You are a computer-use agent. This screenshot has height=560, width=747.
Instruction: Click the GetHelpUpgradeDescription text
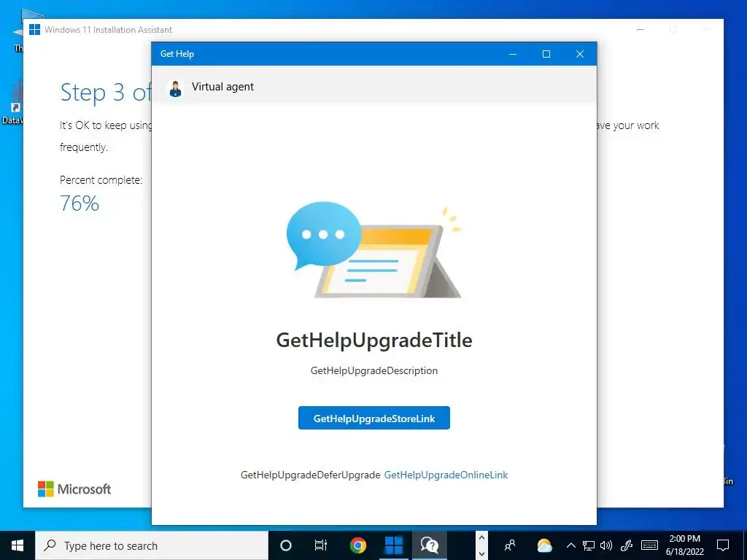tap(374, 370)
